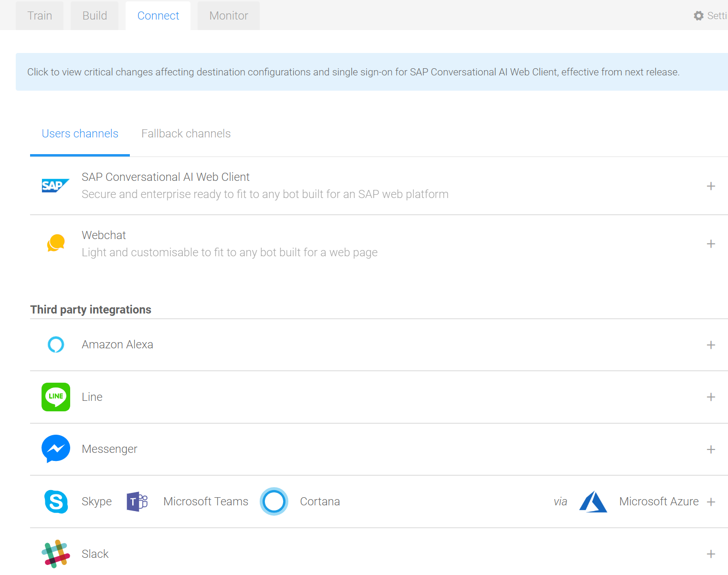
Task: Click the blue Messenger icon
Action: pos(56,449)
